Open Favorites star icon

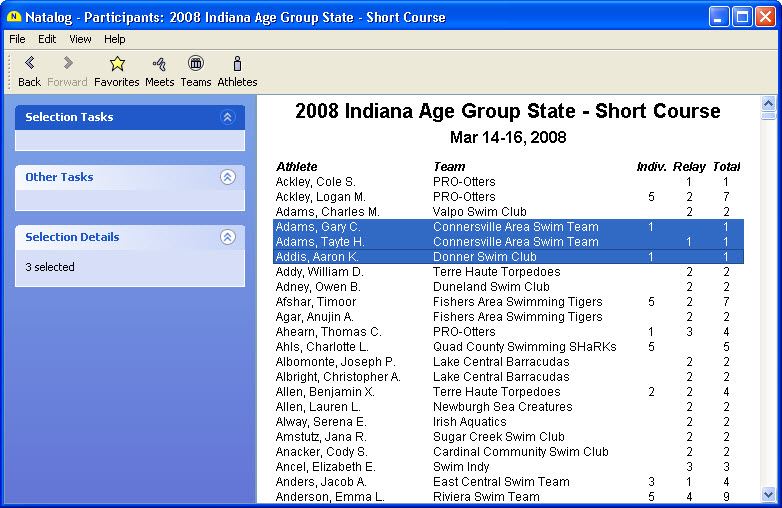click(x=117, y=64)
